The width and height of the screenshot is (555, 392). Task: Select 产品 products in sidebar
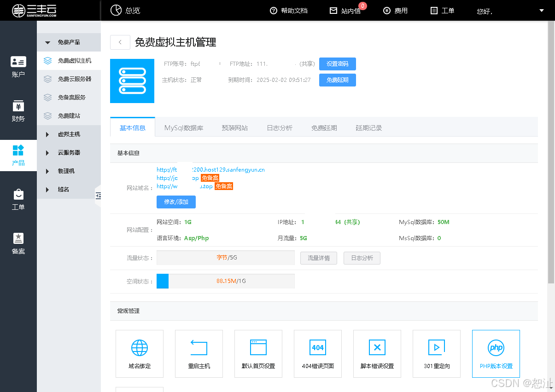click(18, 155)
